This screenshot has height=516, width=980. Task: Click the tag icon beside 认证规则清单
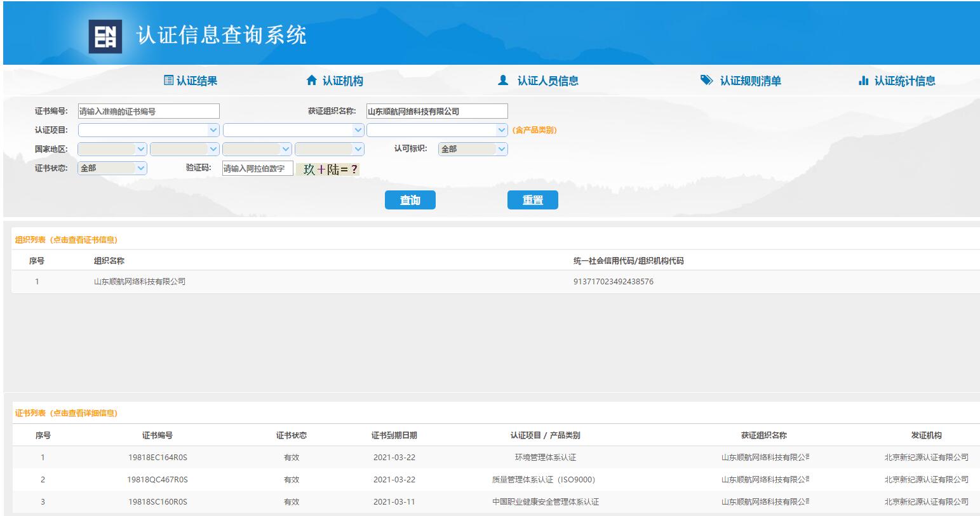tap(706, 81)
